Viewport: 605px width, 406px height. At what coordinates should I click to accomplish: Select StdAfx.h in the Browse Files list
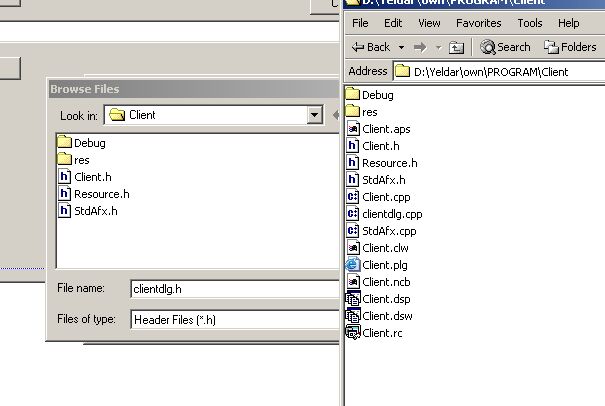(95, 211)
